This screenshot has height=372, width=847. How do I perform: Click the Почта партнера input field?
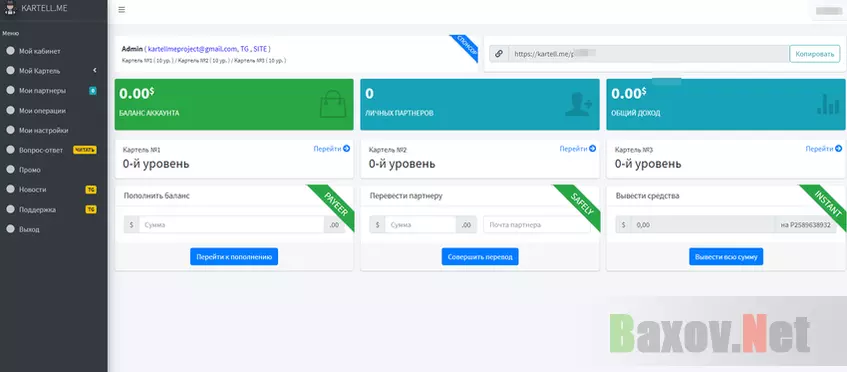[536, 225]
